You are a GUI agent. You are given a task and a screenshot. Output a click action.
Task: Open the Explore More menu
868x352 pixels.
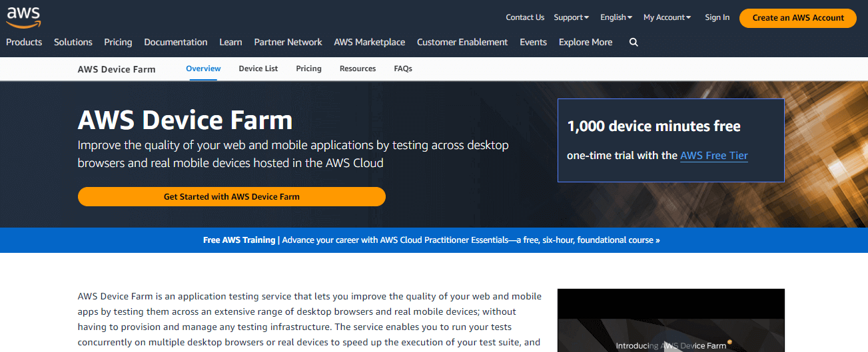586,42
